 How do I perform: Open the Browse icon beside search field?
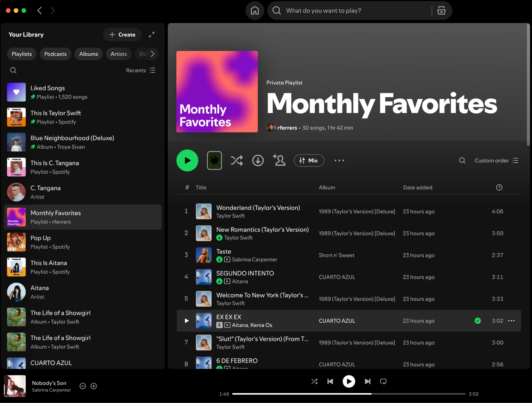point(441,11)
